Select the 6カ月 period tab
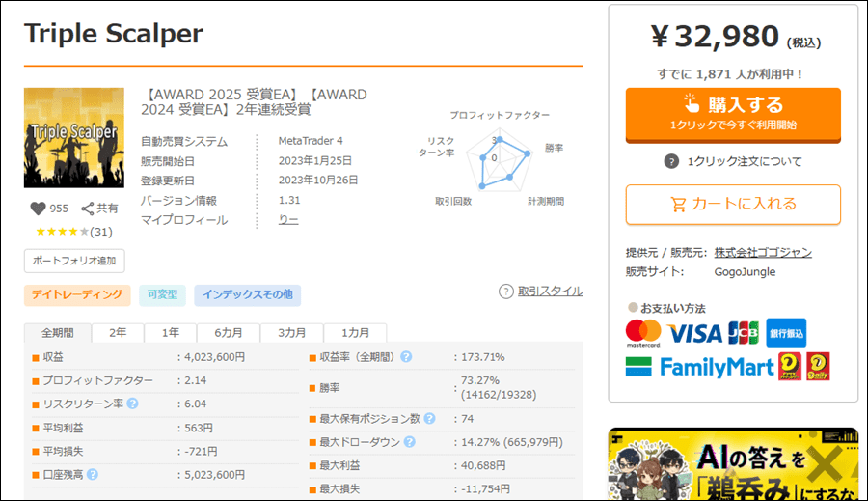Screen dimensions: 868x501 point(228,332)
